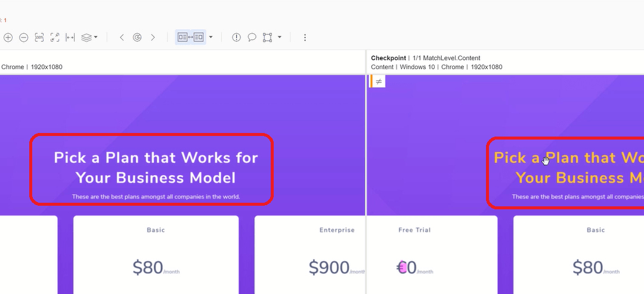Screen dimensions: 644x294
Task: Go to the previous difference
Action: [x=122, y=38]
